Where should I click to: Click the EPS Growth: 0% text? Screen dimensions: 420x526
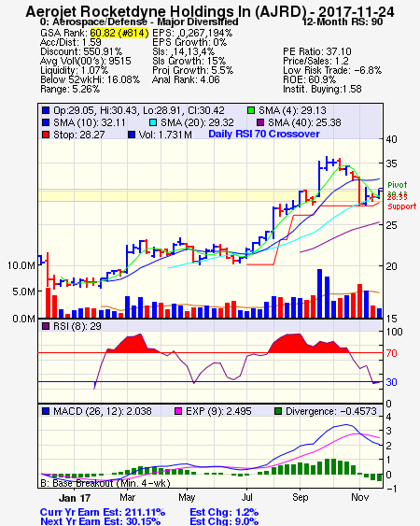pos(189,42)
